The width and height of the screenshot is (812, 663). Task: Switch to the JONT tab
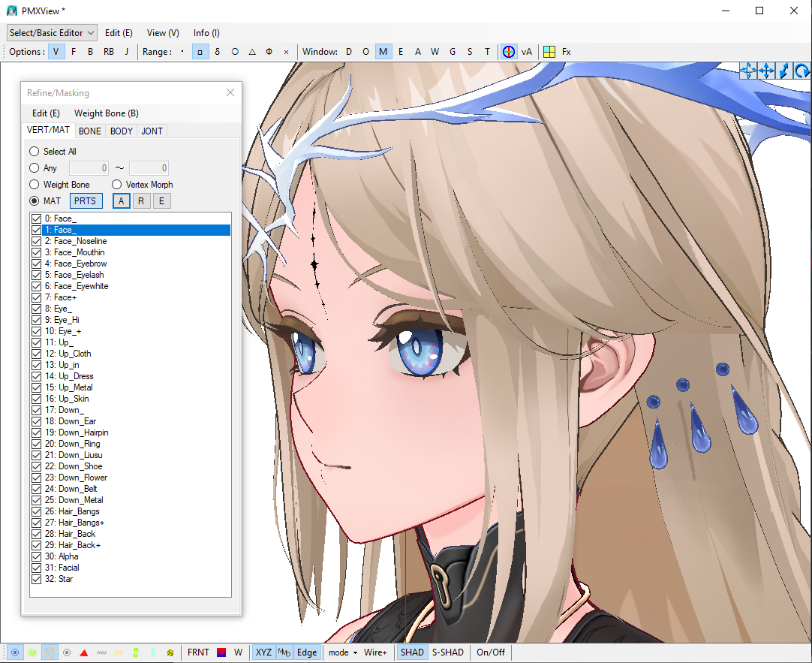coord(152,131)
